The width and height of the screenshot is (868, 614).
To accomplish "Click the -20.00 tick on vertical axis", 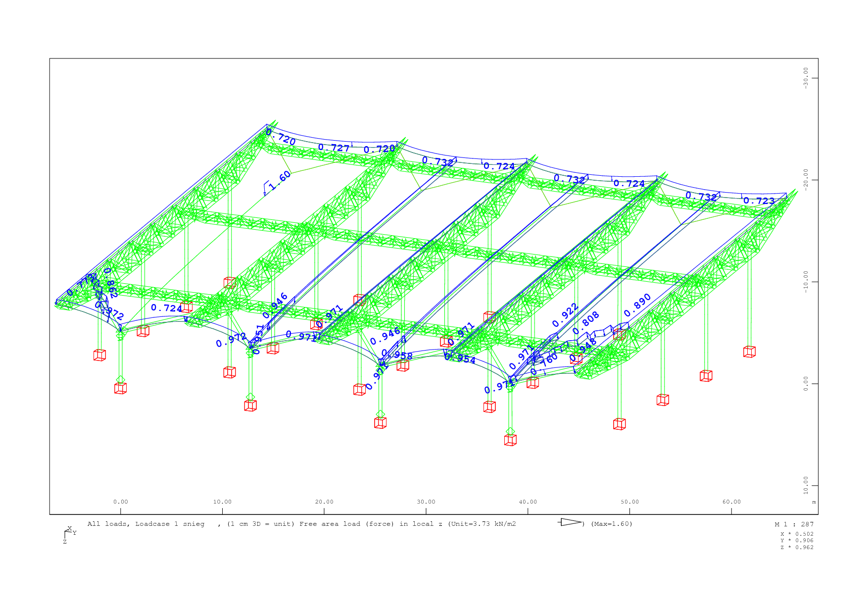I will [806, 180].
